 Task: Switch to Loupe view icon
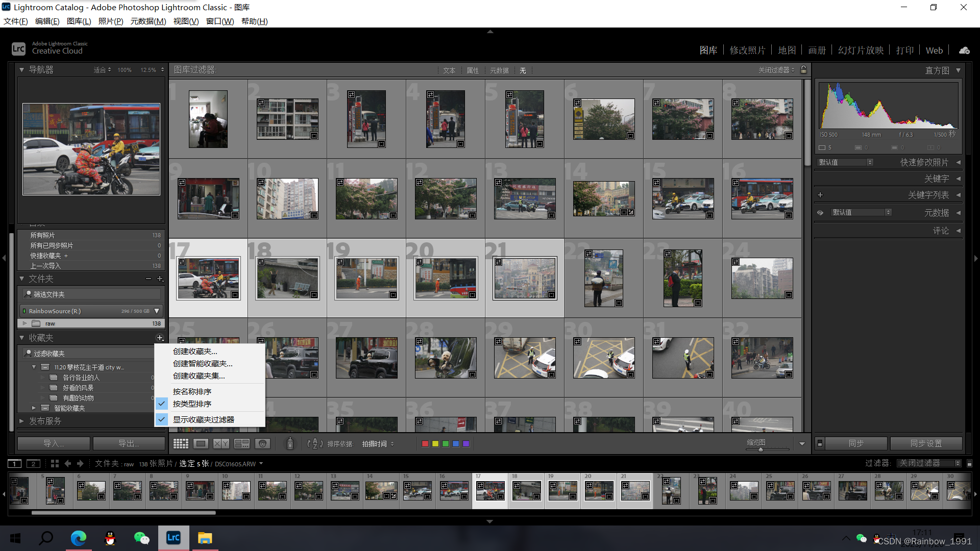click(201, 444)
